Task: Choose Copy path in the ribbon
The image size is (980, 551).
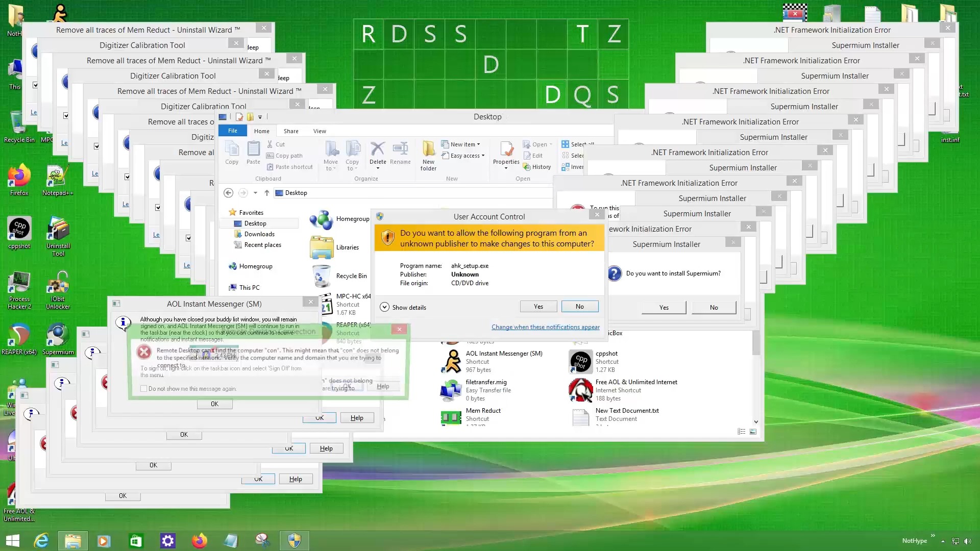Action: click(284, 156)
